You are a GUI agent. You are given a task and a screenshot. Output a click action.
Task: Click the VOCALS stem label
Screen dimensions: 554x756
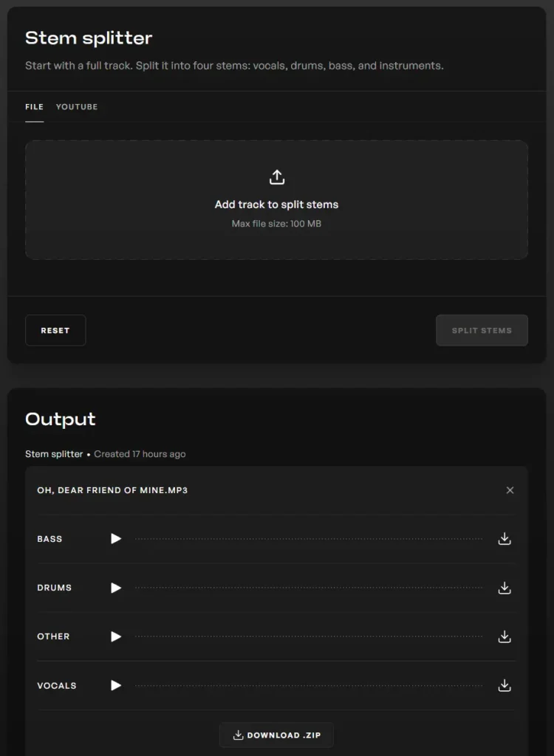click(x=57, y=686)
